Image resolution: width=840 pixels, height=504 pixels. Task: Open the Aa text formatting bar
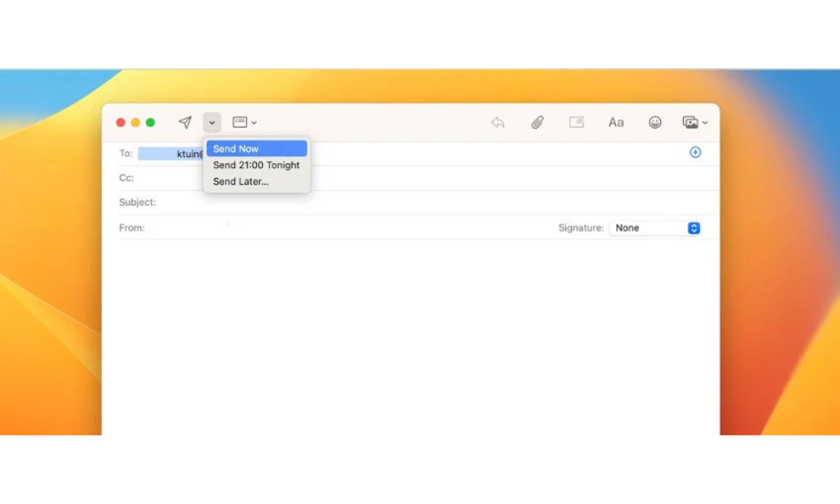tap(616, 123)
